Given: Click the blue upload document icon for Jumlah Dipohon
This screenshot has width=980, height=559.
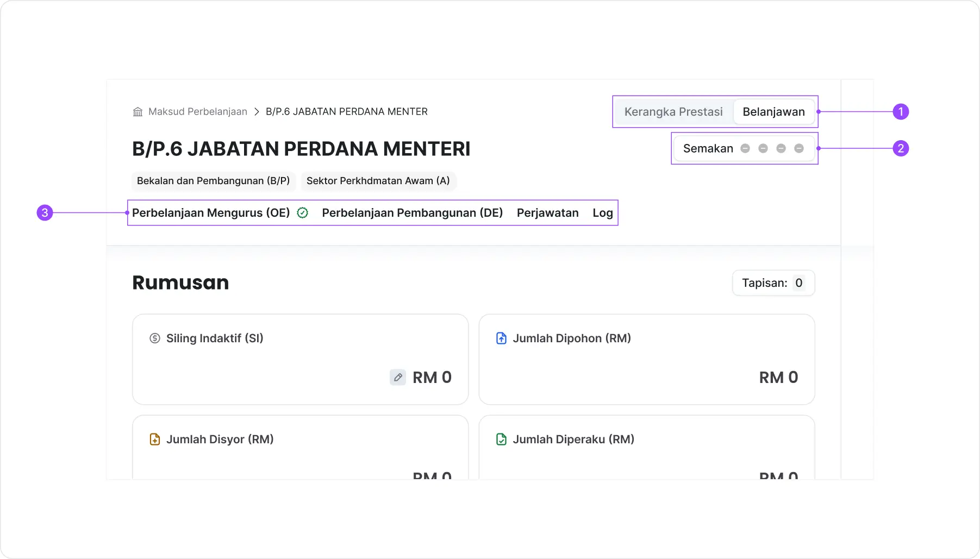Looking at the screenshot, I should pos(502,338).
